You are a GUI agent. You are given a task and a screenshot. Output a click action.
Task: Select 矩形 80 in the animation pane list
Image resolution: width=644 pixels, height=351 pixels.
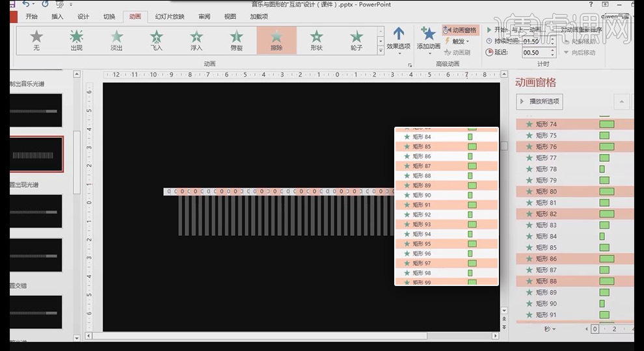click(546, 192)
